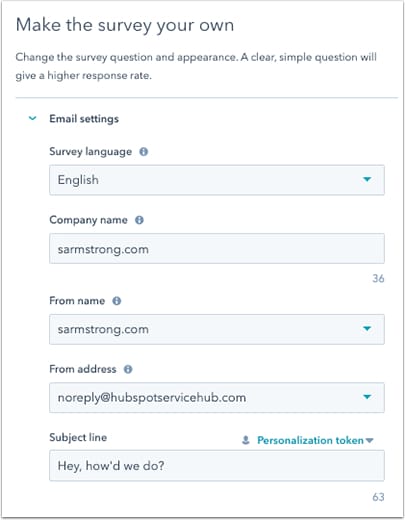Open the From name dropdown
Screen dimensions: 405x520
pos(217,329)
